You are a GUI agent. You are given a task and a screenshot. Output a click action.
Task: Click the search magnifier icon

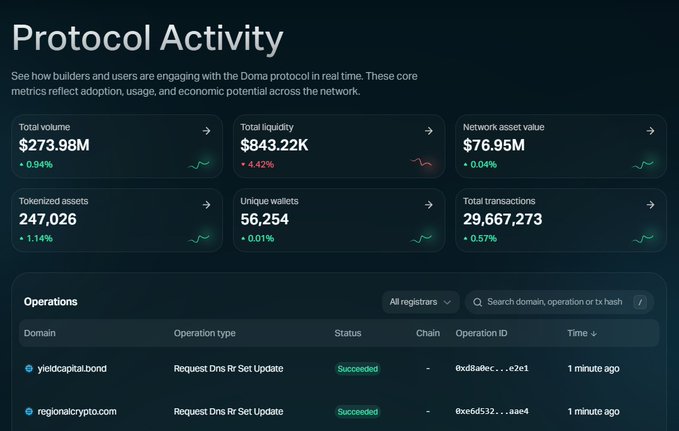coord(477,302)
